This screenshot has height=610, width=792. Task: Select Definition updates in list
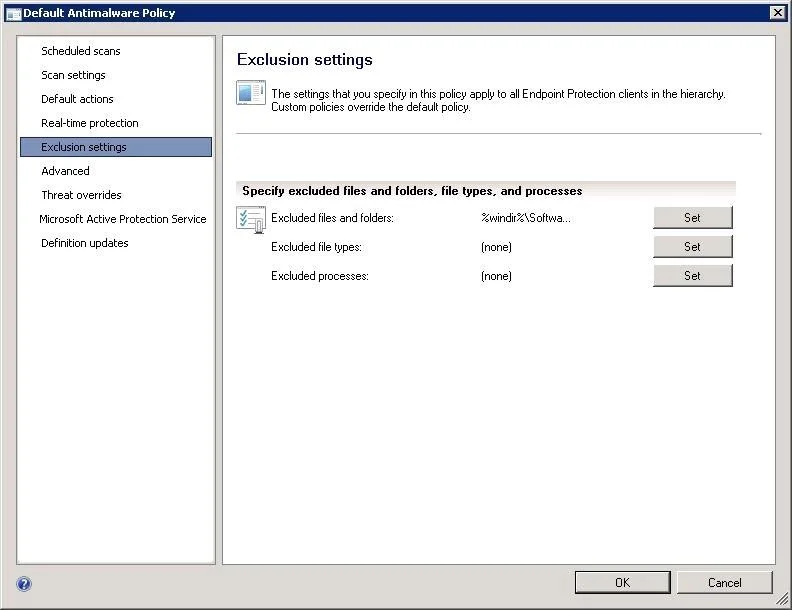pyautogui.click(x=85, y=243)
